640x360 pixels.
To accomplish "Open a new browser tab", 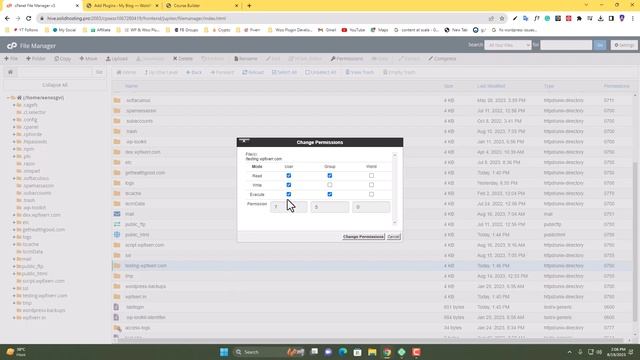I will pos(249,6).
